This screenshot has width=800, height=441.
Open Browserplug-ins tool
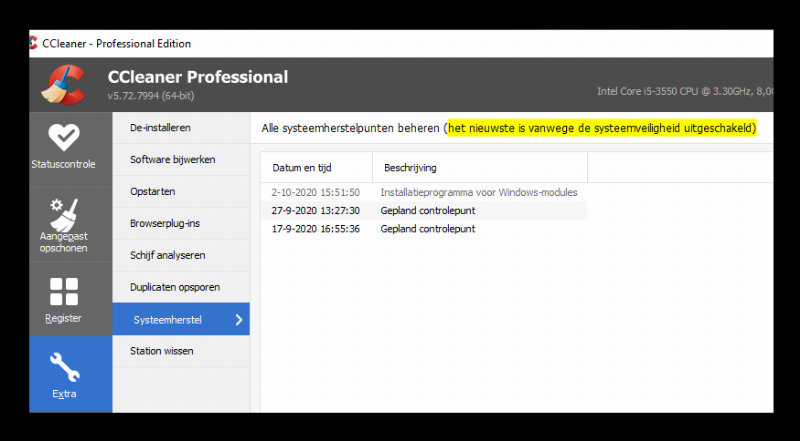tap(181, 224)
